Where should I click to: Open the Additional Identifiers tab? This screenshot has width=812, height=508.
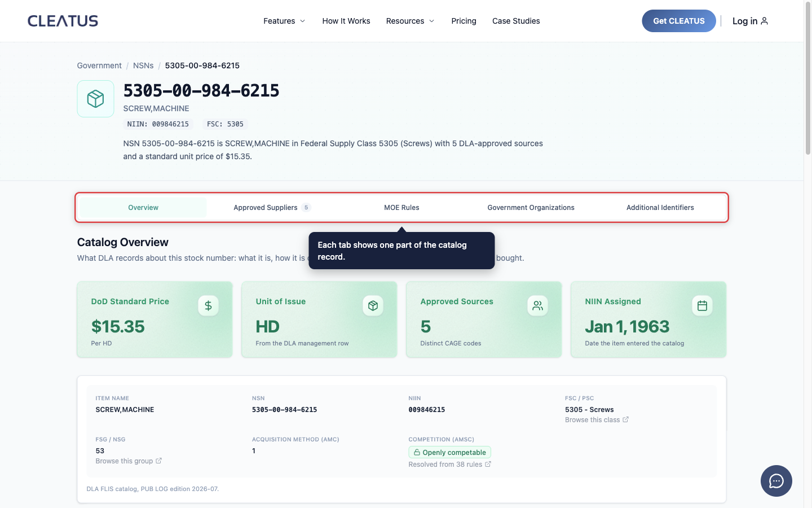click(660, 208)
